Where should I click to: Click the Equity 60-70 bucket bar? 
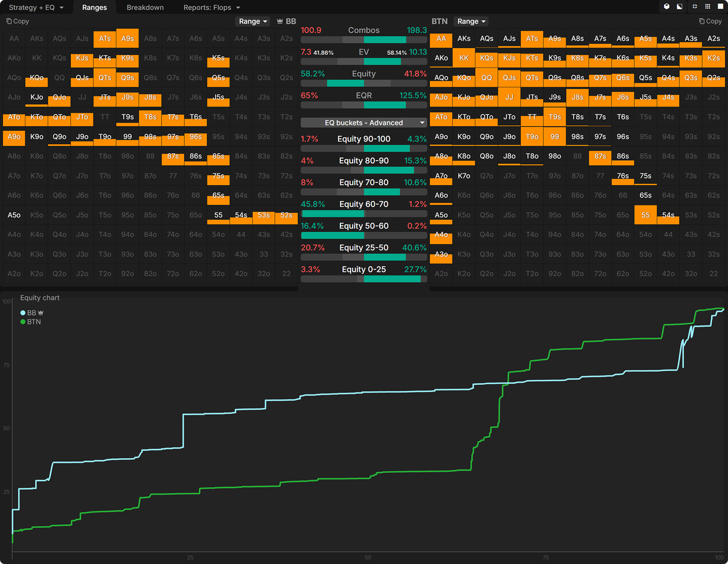coord(364,213)
